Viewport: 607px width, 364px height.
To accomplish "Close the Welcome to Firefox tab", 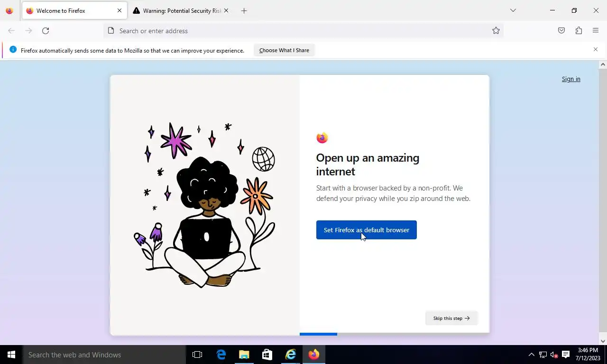I will click(120, 10).
